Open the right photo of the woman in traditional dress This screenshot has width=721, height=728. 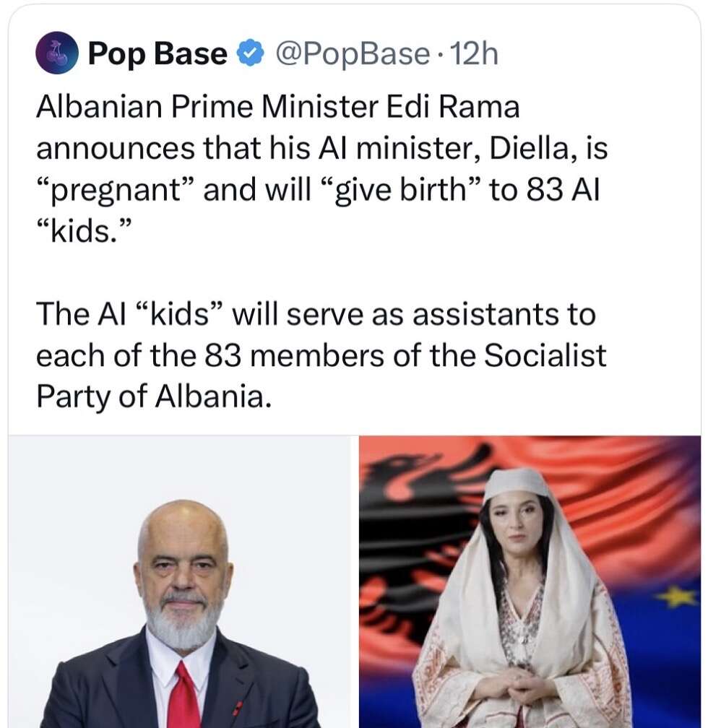[x=529, y=581]
